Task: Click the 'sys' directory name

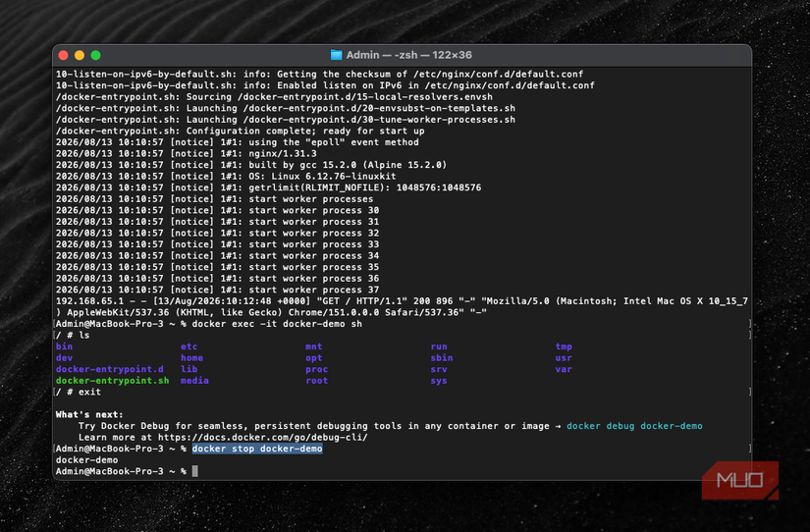Action: click(x=439, y=381)
